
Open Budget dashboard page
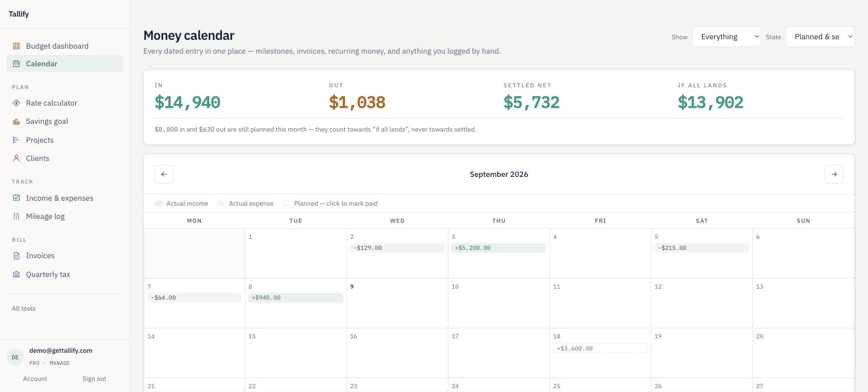click(x=65, y=46)
